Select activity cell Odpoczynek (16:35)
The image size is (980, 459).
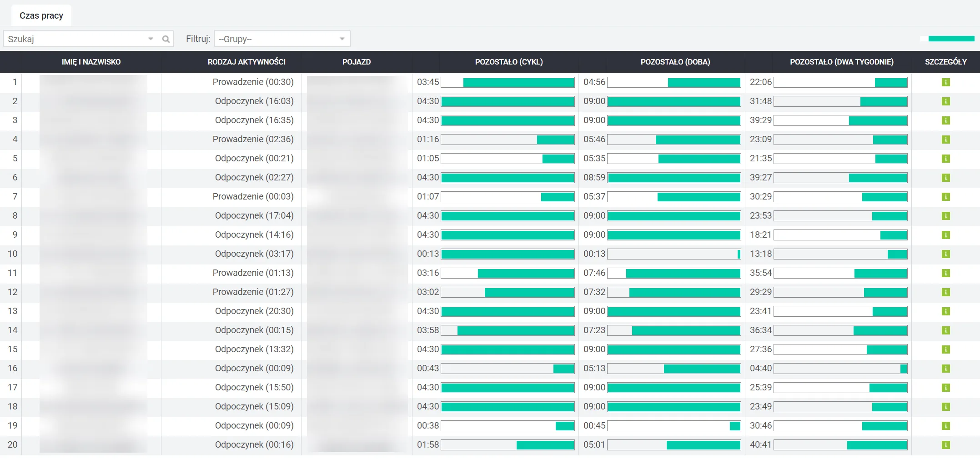click(254, 120)
